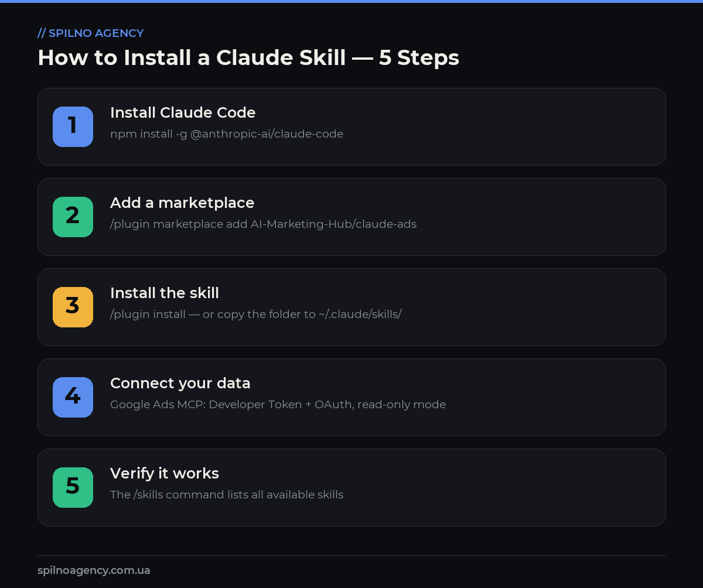Click the /skills command description text
This screenshot has height=588, width=703.
pos(227,495)
